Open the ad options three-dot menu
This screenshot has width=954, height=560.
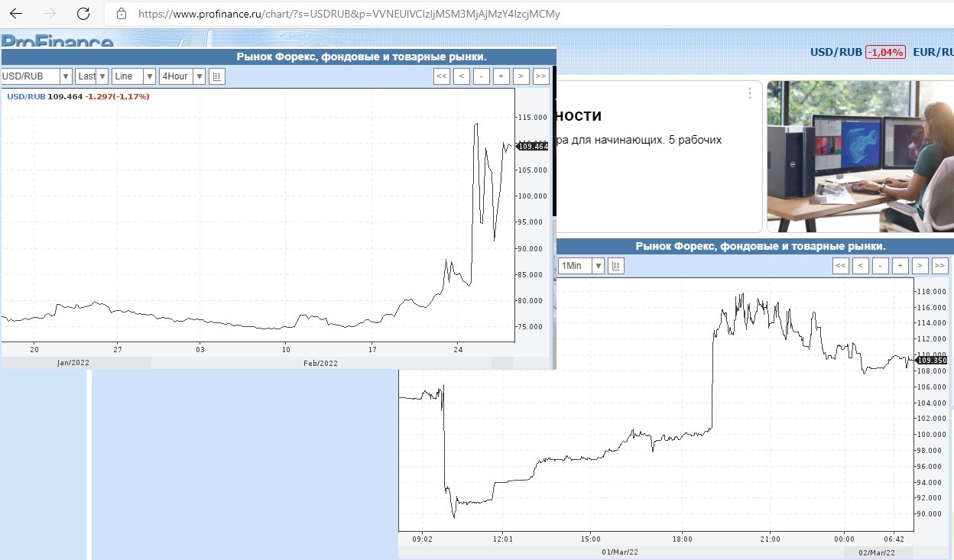(x=750, y=93)
